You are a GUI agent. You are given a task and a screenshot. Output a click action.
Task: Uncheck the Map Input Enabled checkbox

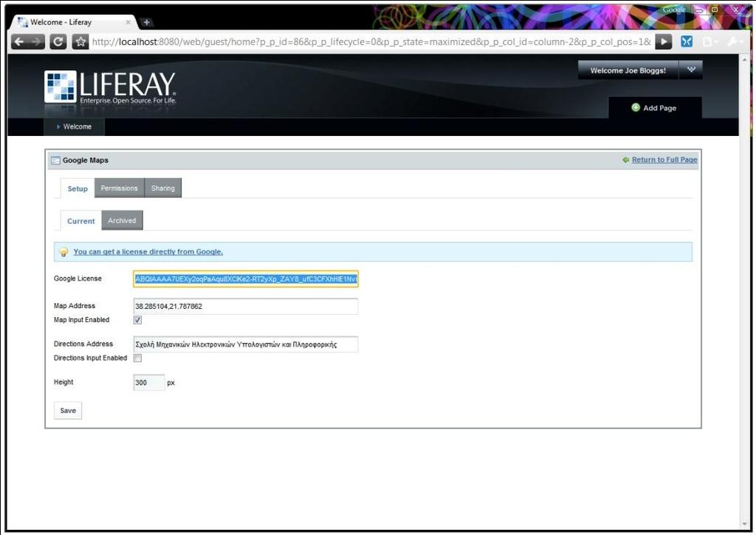coord(137,320)
